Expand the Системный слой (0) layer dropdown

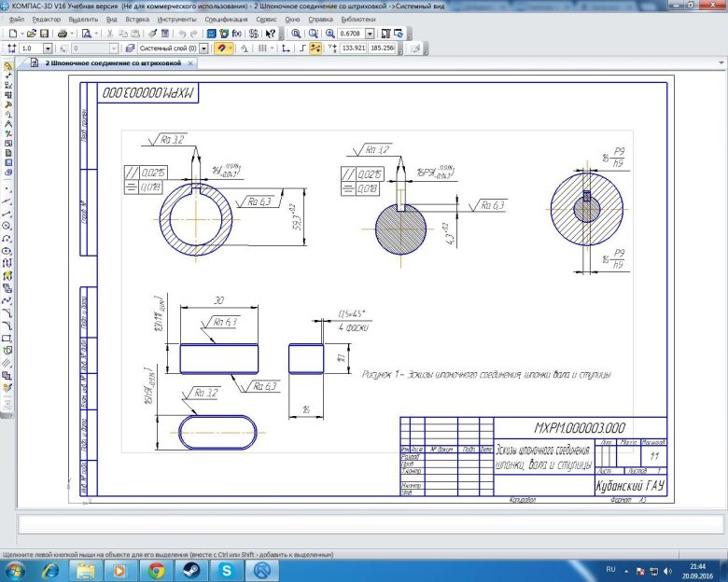(x=204, y=48)
